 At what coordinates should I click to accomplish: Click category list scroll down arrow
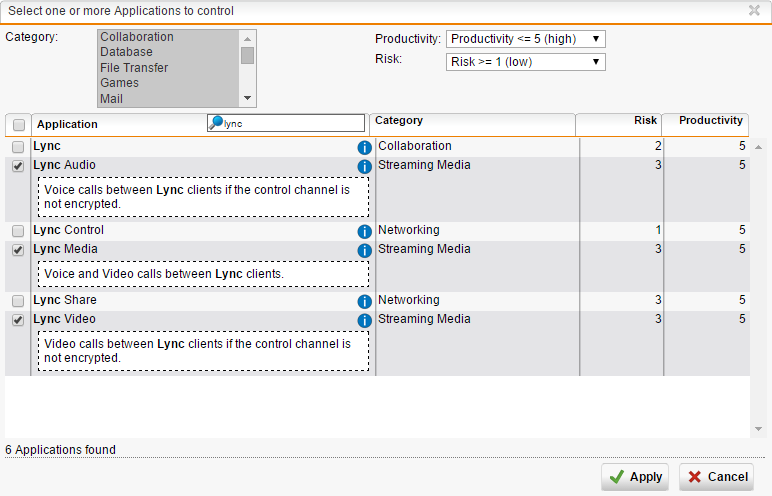point(247,98)
